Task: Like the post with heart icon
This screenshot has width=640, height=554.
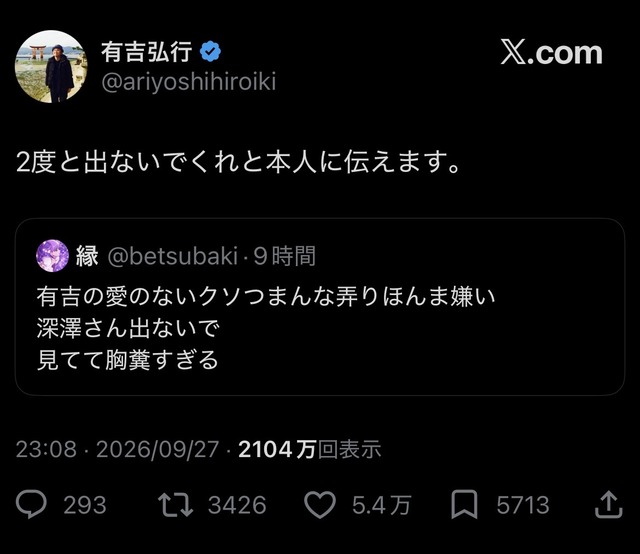Action: (x=320, y=505)
